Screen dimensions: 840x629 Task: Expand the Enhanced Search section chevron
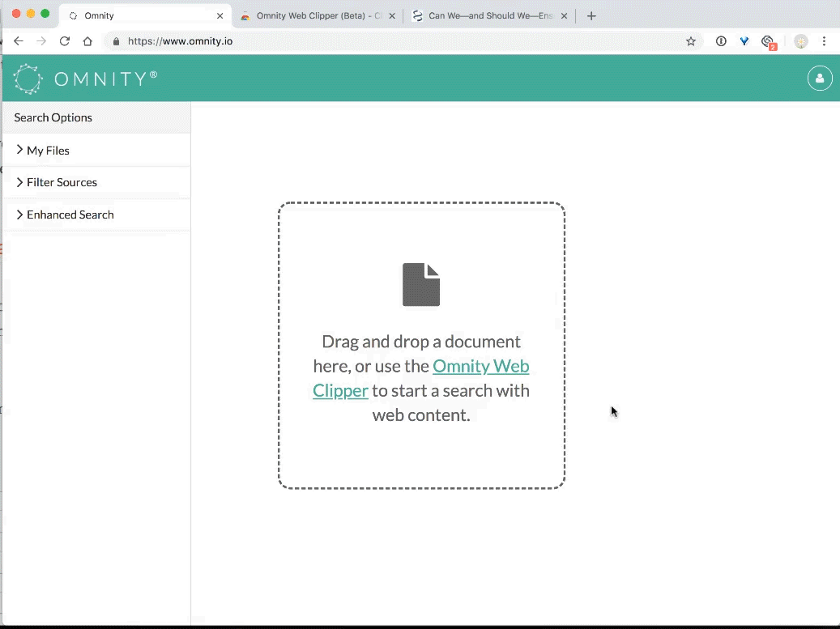[x=19, y=215]
